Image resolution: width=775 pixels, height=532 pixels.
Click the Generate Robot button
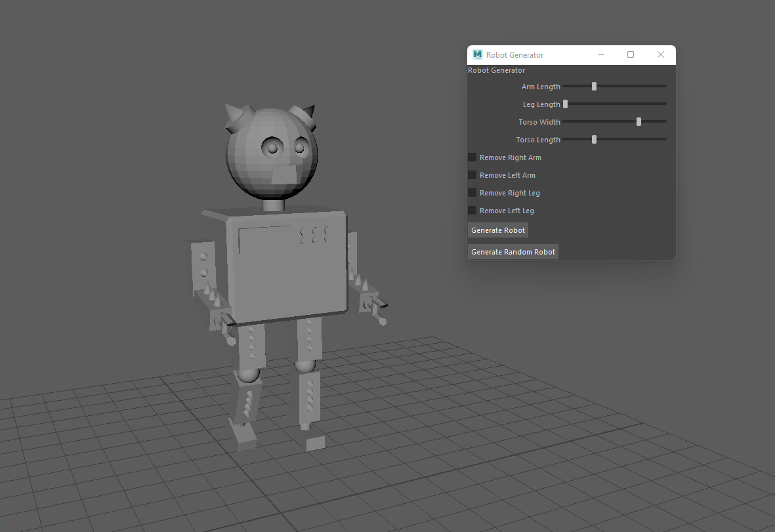(497, 230)
